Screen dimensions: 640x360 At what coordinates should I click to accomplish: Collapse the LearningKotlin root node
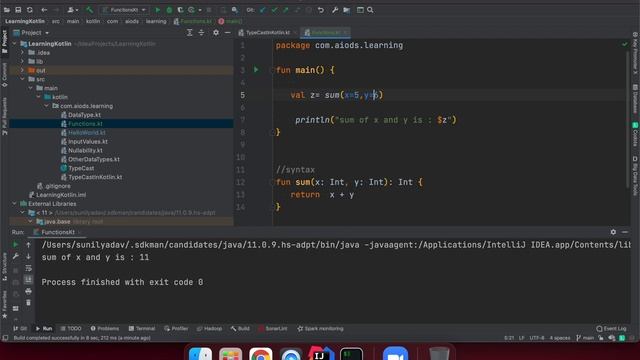tap(15, 44)
